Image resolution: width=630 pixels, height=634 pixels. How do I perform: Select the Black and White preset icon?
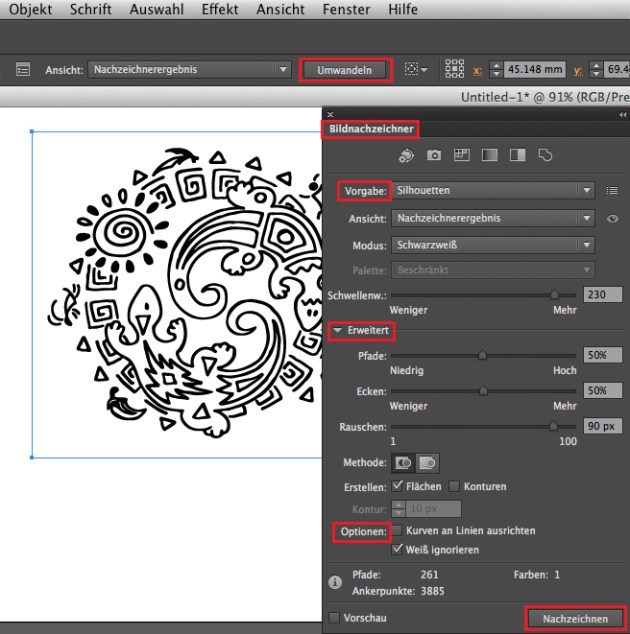pos(517,155)
